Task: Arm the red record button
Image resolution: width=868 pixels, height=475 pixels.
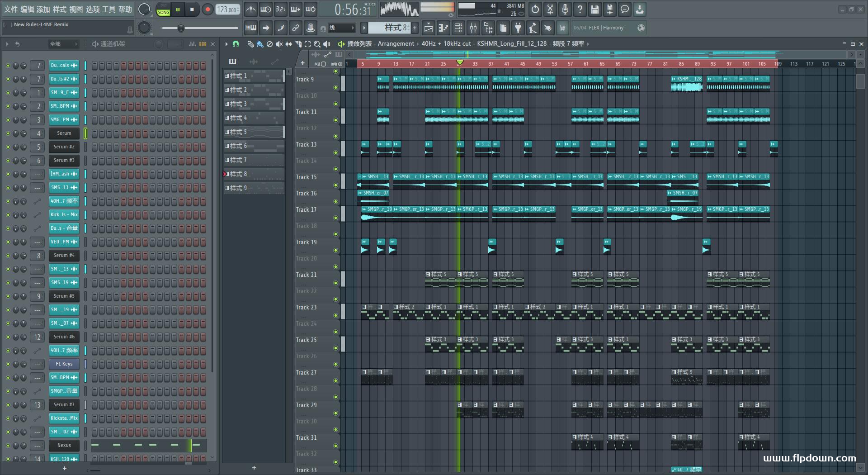Action: coord(208,9)
